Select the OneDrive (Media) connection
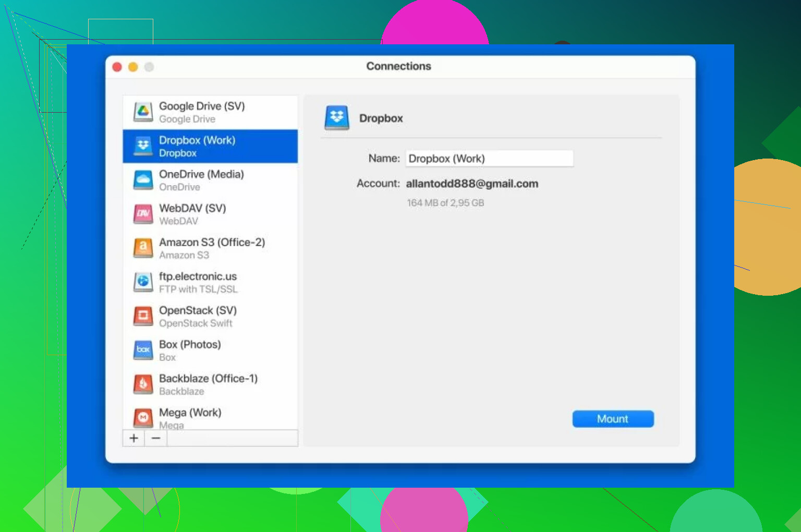Image resolution: width=801 pixels, height=532 pixels. pos(210,180)
